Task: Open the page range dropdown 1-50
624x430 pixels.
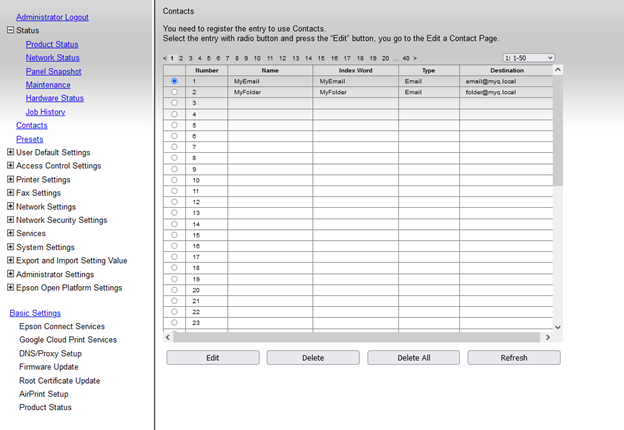Action: click(x=528, y=59)
